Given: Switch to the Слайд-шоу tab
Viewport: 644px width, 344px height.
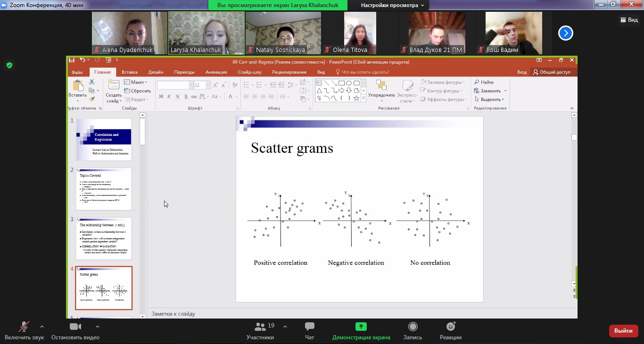Looking at the screenshot, I should (250, 72).
